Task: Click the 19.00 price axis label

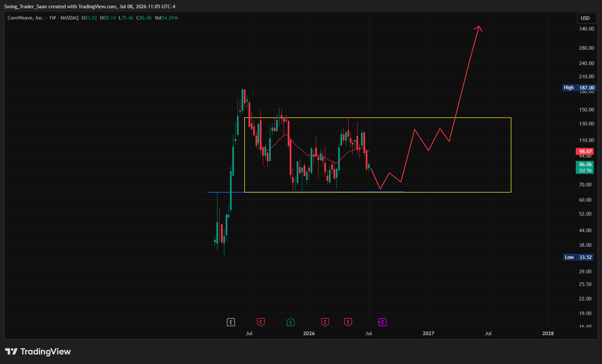Action: [585, 313]
